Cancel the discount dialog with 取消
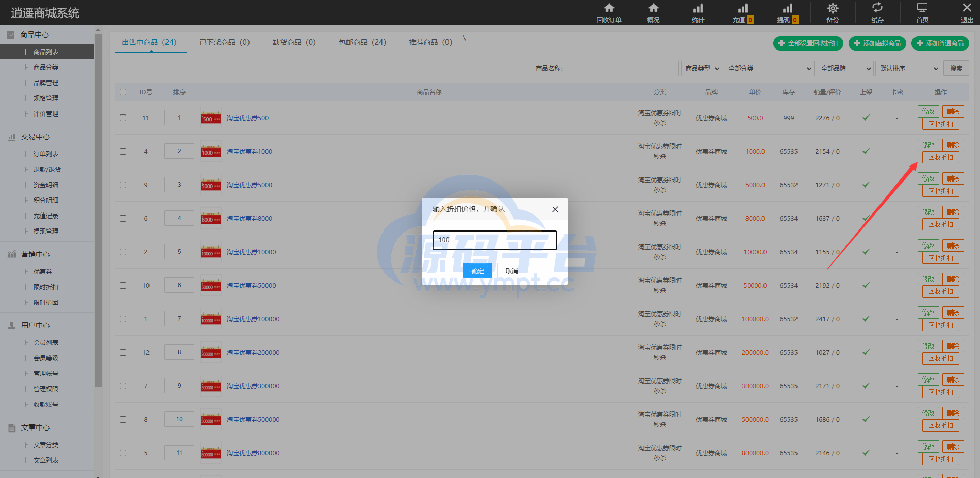The image size is (980, 478). (512, 271)
